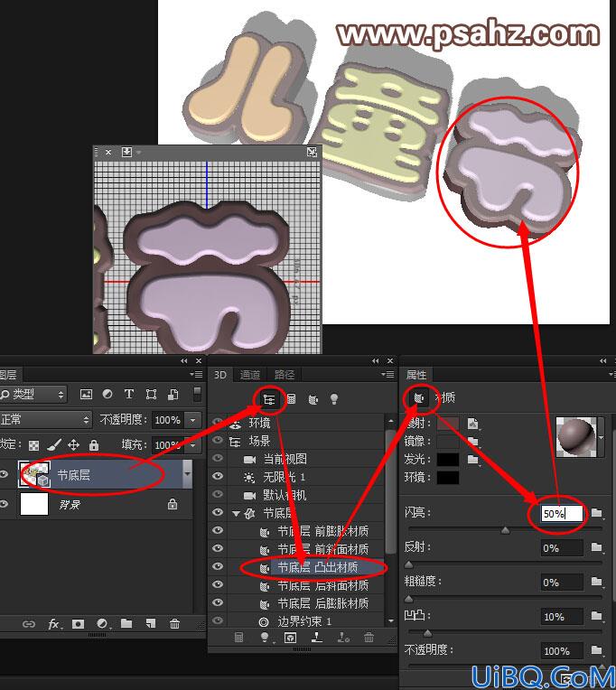Toggle visibility of 节底层 后斜面材质

tap(218, 585)
